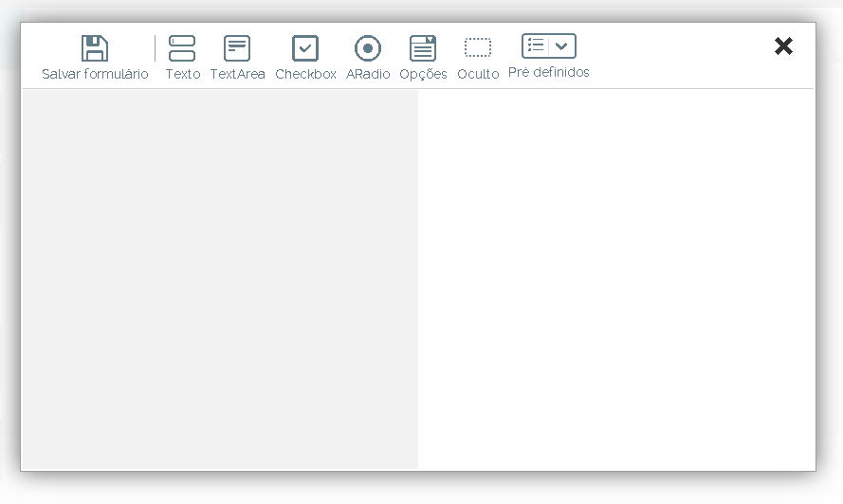Click the gray left form canvas panel
Screen dimensions: 843x504
coord(220,279)
